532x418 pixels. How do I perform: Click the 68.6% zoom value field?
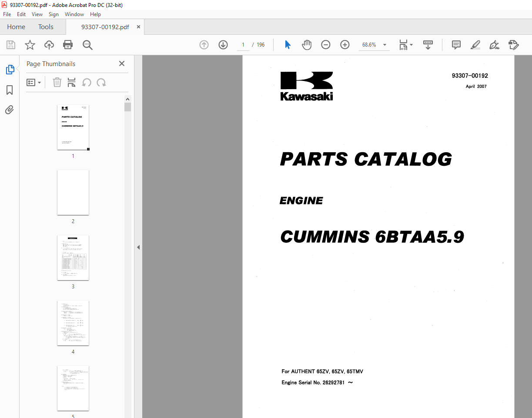[x=369, y=45]
